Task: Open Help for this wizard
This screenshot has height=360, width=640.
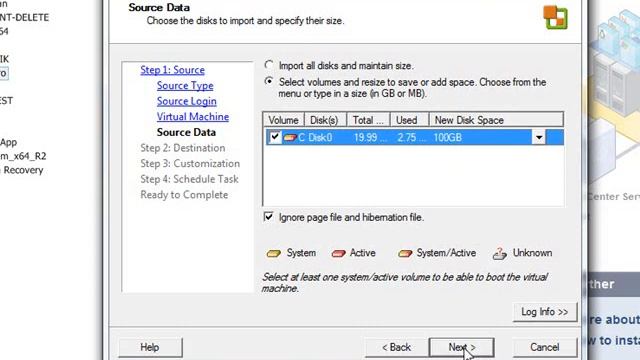Action: click(150, 347)
